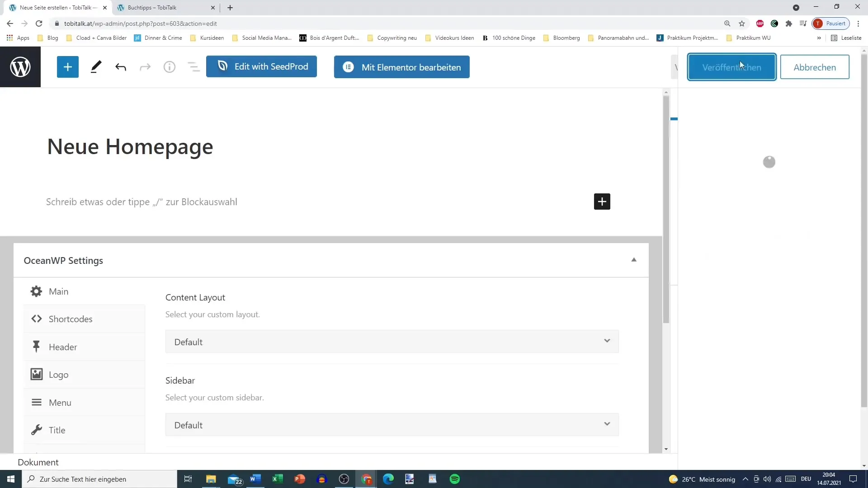Image resolution: width=868 pixels, height=488 pixels.
Task: Click the scroll-down arrow of editor scrollbar
Action: click(x=666, y=449)
